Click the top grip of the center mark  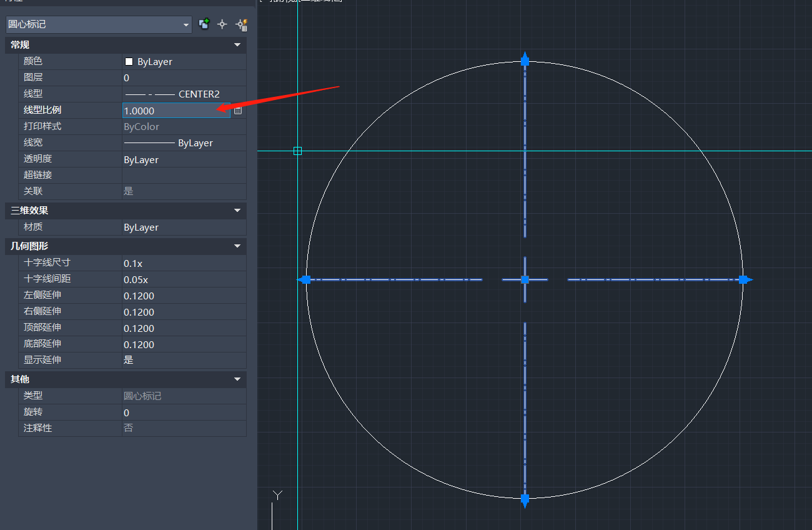525,61
